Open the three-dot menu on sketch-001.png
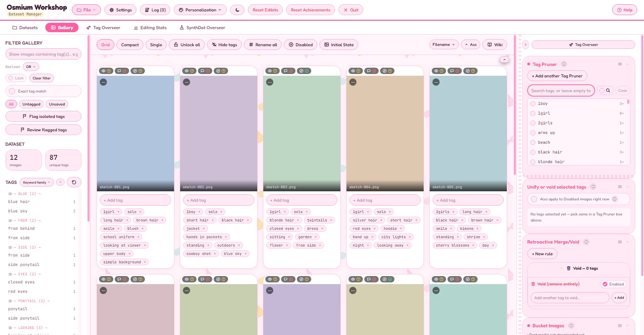644x335 pixels. click(x=103, y=82)
